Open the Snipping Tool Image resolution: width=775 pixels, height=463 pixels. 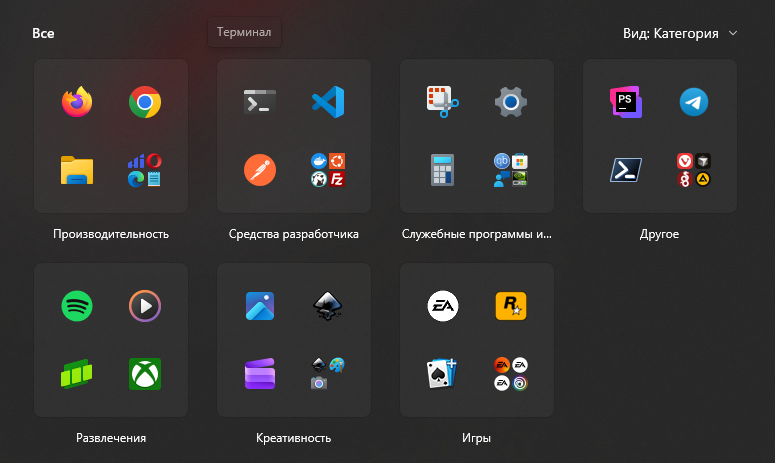click(443, 102)
